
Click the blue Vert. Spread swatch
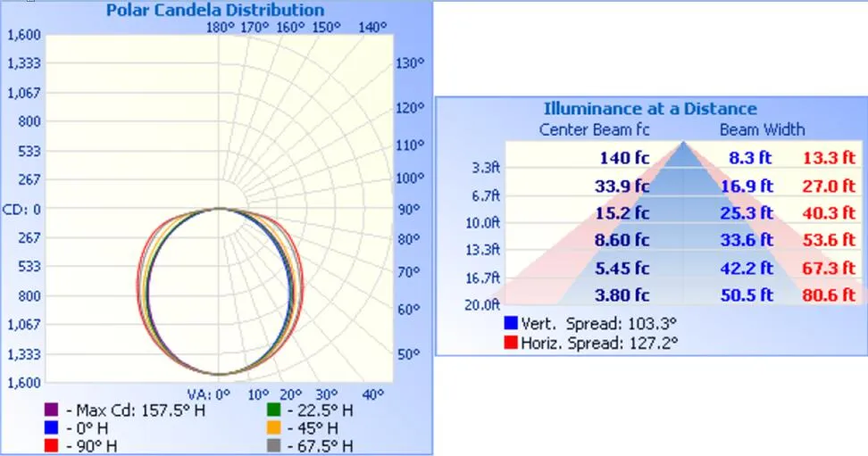coord(511,323)
